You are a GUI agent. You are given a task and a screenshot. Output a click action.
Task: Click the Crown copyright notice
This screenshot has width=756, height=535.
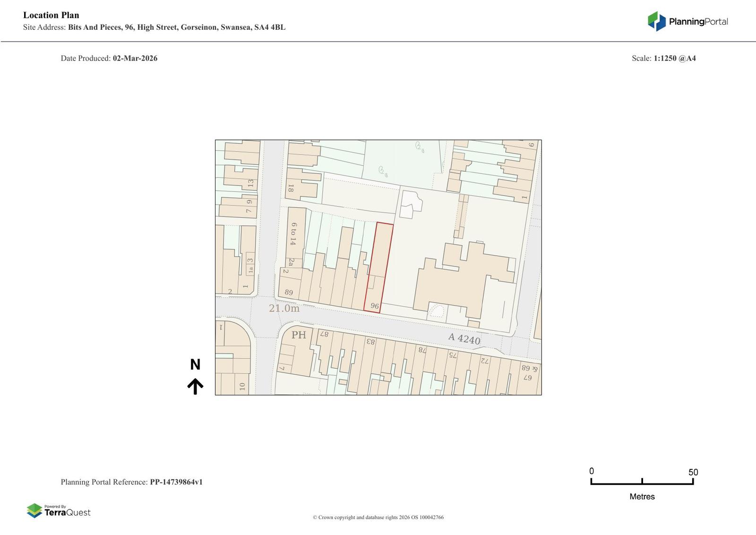pyautogui.click(x=378, y=518)
